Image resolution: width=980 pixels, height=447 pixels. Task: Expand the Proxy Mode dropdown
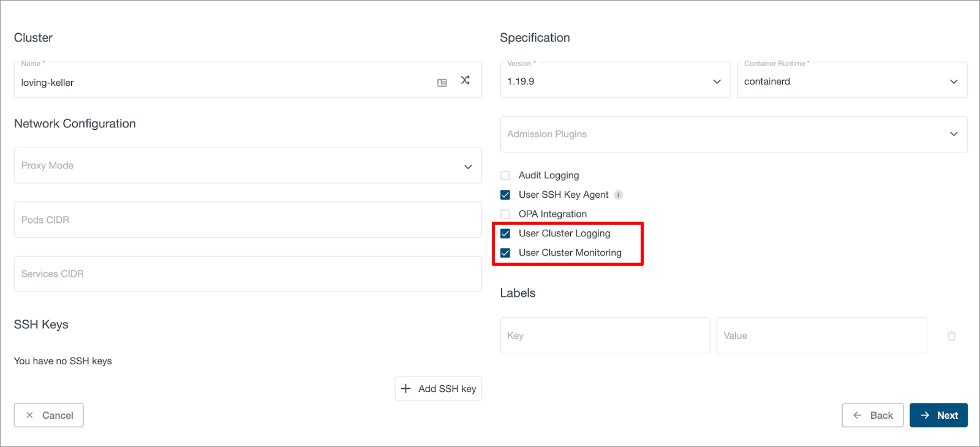[x=247, y=166]
